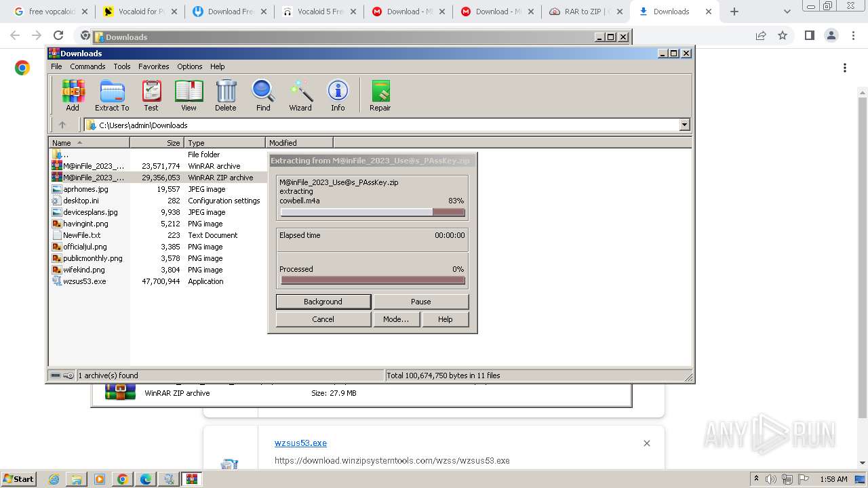The width and height of the screenshot is (868, 488).
Task: Open the Chrome profile avatar icon
Action: tap(831, 35)
